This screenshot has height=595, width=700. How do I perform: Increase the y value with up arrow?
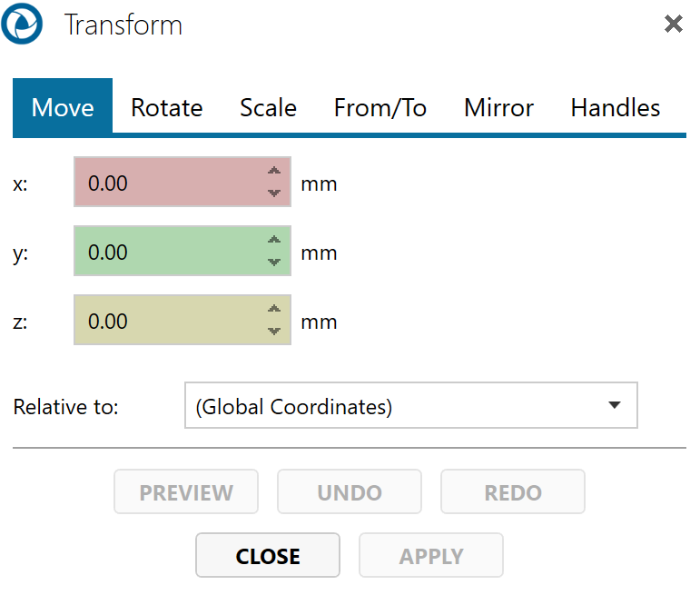pyautogui.click(x=274, y=240)
